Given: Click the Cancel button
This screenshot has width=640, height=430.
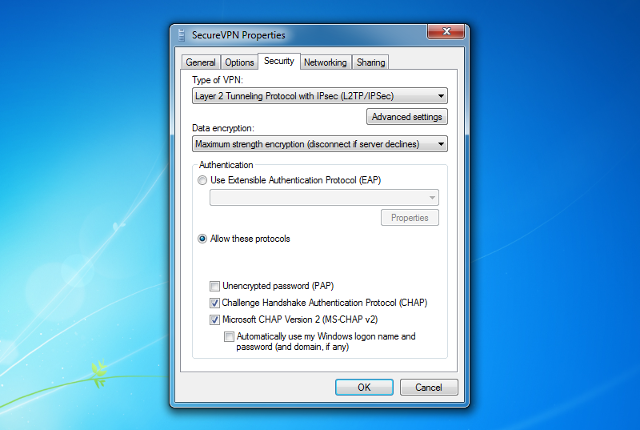Looking at the screenshot, I should tap(429, 387).
